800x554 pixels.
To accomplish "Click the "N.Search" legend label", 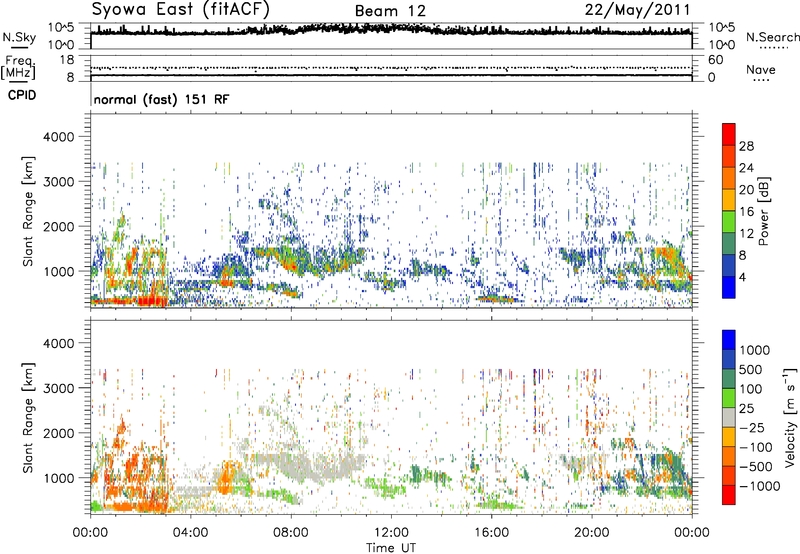I will tap(772, 37).
